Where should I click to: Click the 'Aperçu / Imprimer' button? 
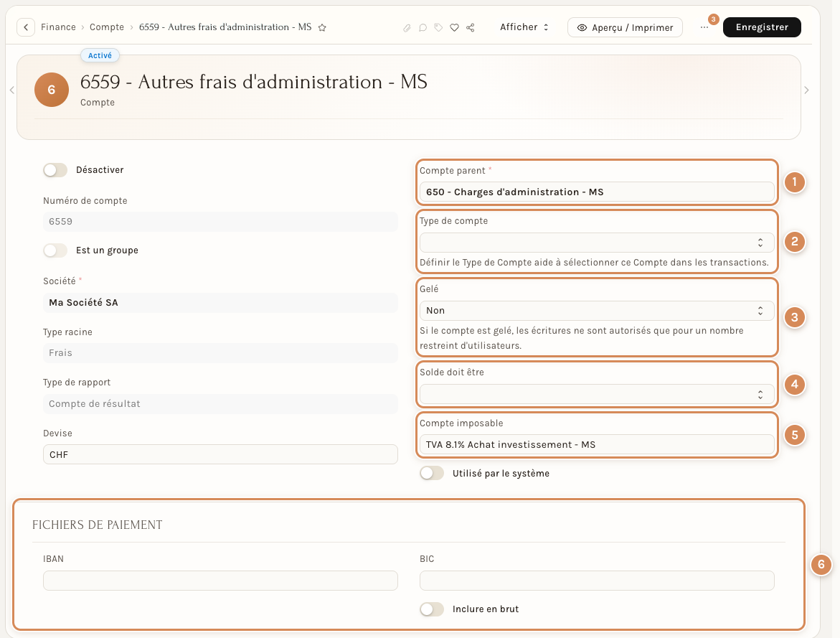tap(625, 27)
